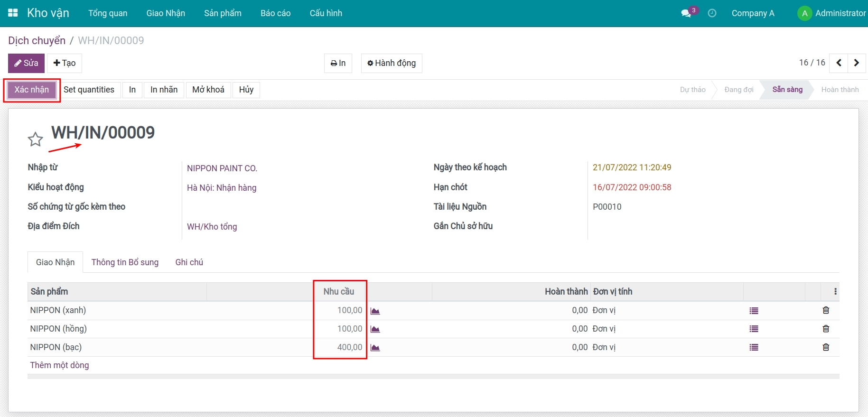
Task: Delete the NIPPON (xanh) line
Action: click(826, 310)
